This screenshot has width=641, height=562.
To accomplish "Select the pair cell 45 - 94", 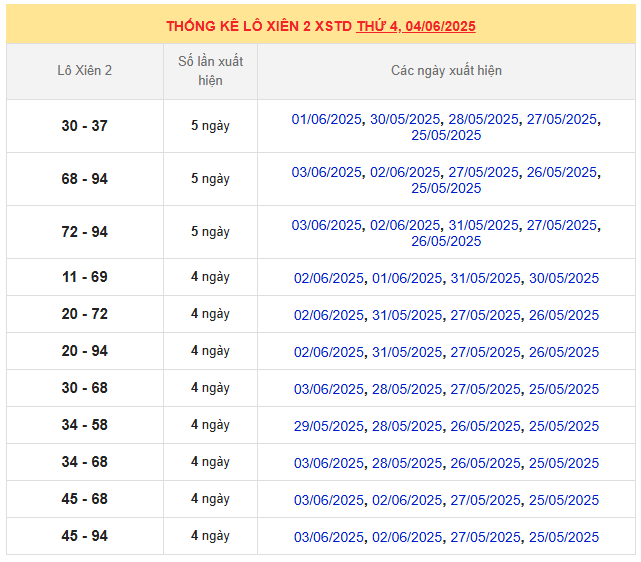I will click(85, 536).
